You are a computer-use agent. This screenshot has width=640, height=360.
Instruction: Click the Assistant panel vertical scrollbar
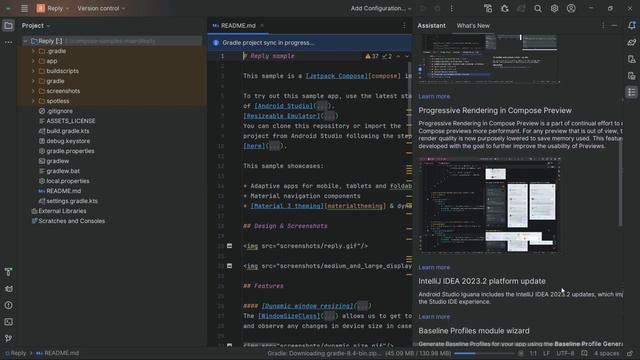[x=620, y=184]
